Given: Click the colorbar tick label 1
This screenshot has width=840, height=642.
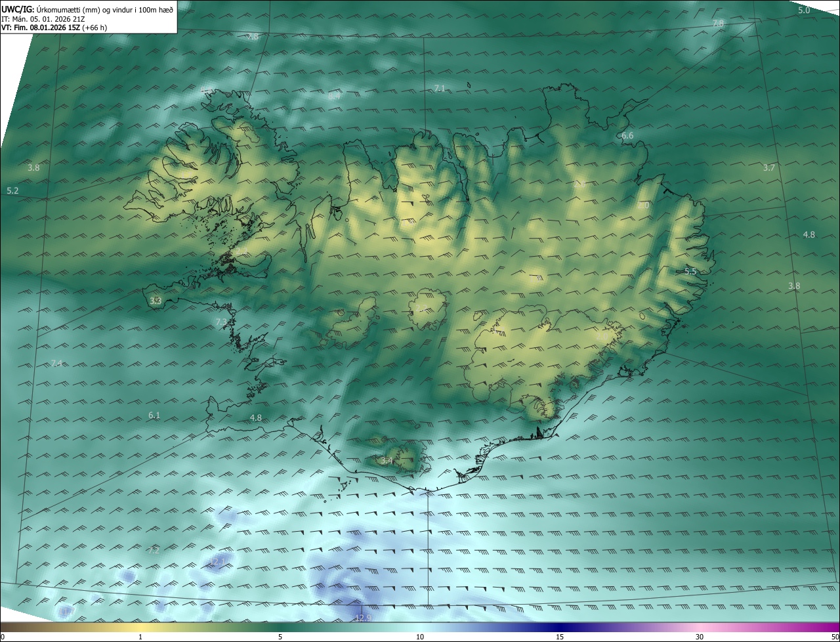Looking at the screenshot, I should (140, 637).
